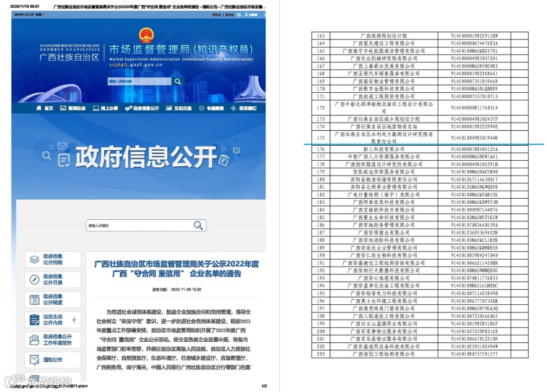
Task: Select row 198 广西八联通信工程有限公司
Action: 419,316
